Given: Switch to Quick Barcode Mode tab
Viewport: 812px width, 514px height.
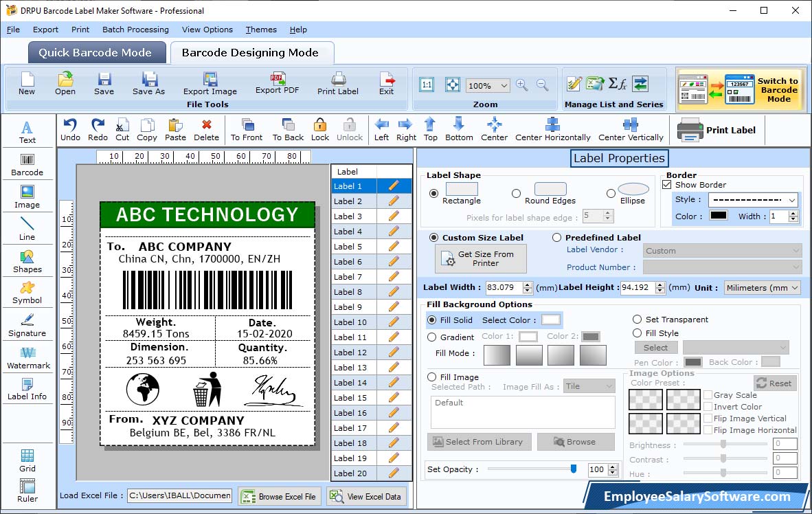Looking at the screenshot, I should pos(97,52).
